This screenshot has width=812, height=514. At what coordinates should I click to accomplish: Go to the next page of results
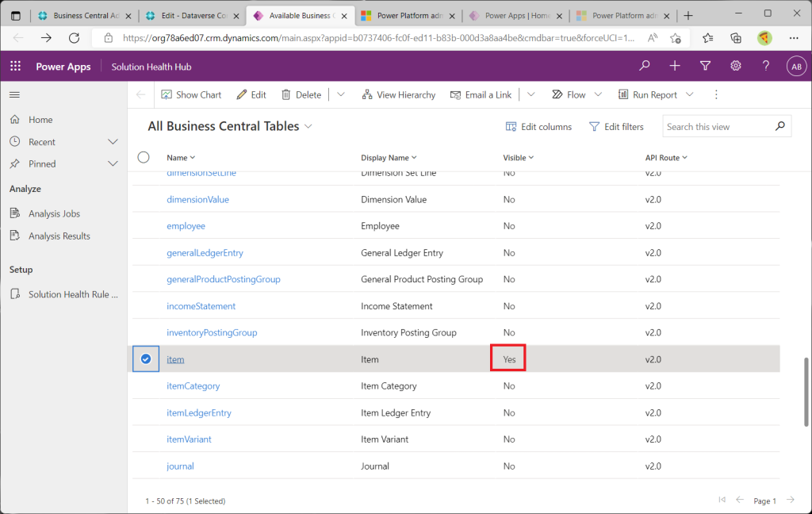pos(791,500)
